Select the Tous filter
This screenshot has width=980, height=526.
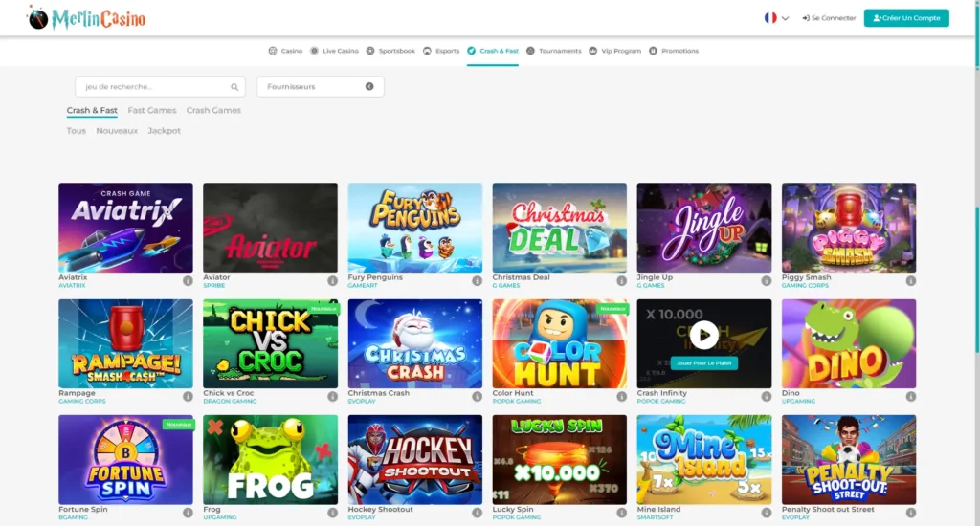coord(77,131)
